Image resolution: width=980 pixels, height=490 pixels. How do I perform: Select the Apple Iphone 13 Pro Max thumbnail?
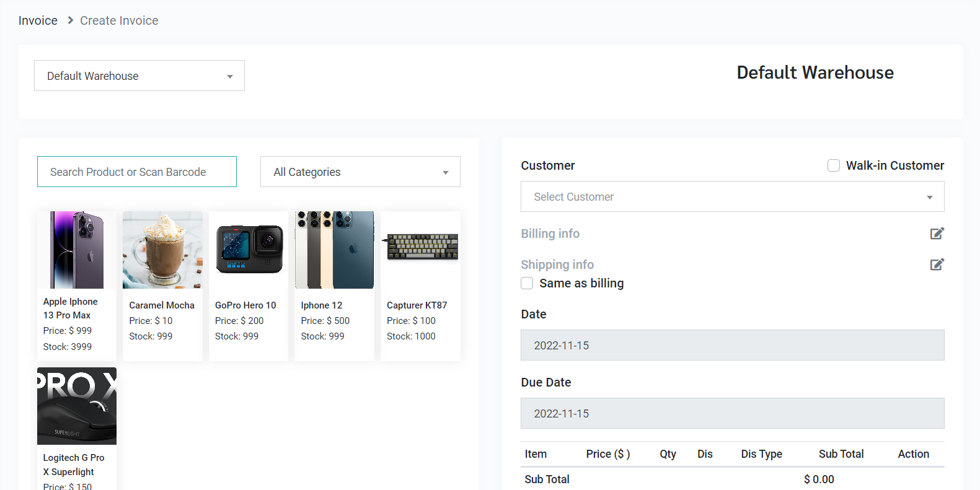pos(77,250)
